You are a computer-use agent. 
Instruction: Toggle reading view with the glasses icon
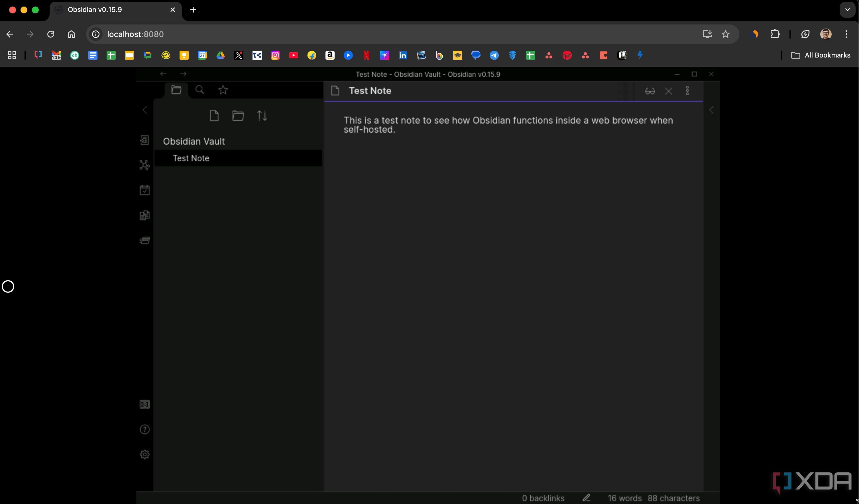click(650, 91)
